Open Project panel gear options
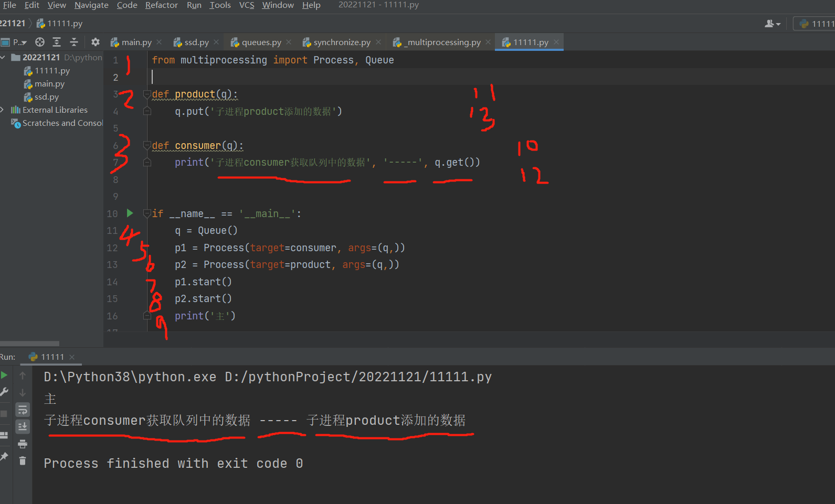This screenshot has width=835, height=504. point(95,42)
